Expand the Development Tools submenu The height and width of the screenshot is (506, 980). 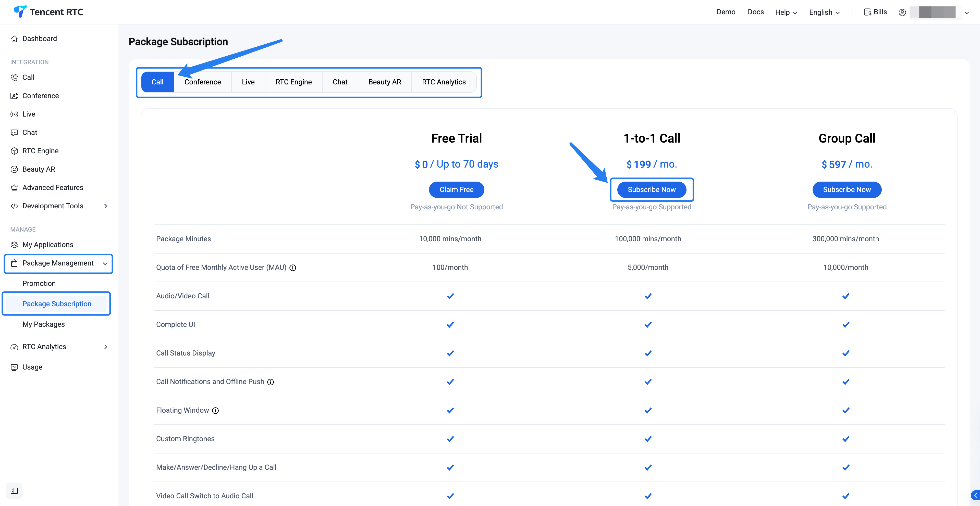click(106, 206)
